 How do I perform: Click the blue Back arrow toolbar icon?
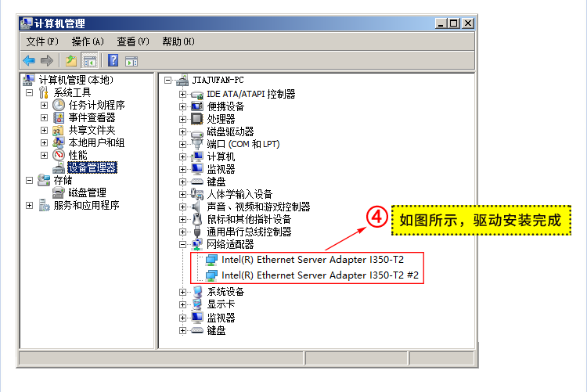tap(29, 60)
